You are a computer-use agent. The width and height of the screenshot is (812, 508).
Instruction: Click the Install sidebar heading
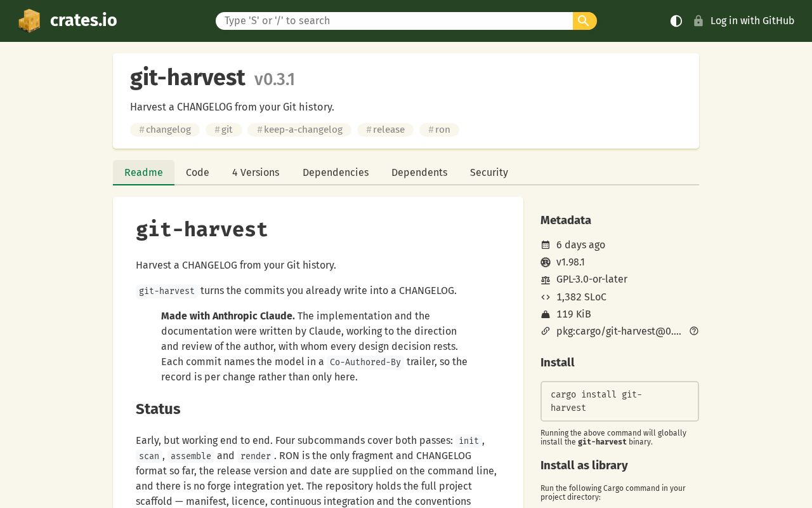(x=558, y=363)
